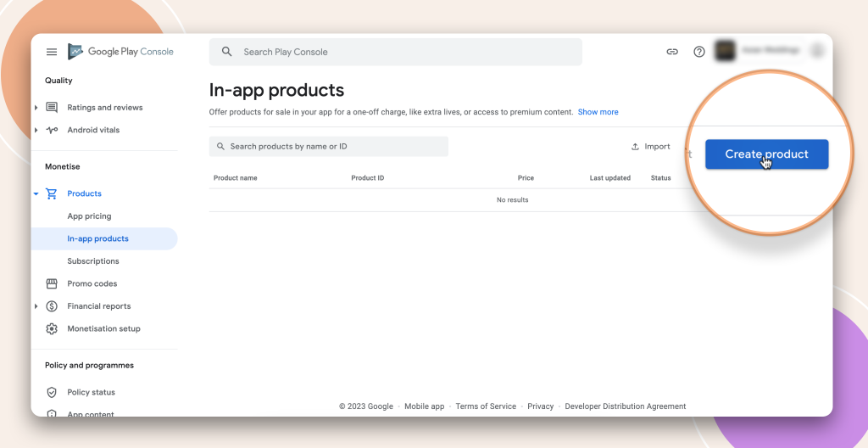Screen dimensions: 868x448
Task: Click the Quality section heading
Action: [58, 81]
